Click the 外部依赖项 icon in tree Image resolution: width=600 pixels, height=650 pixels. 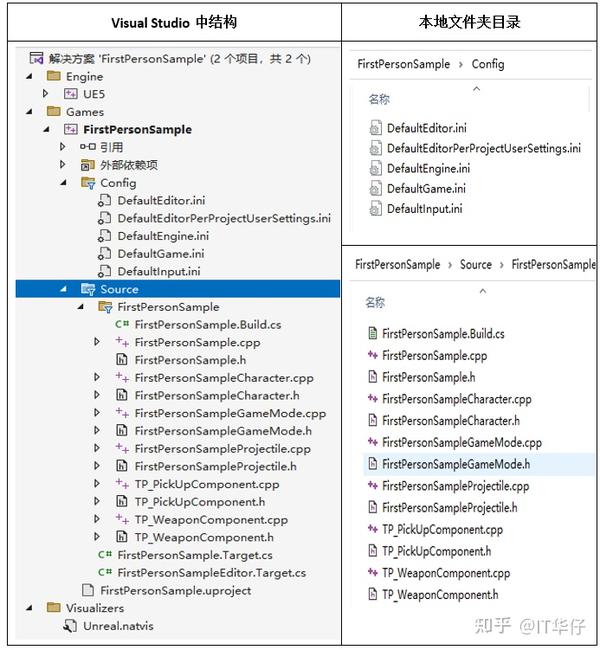88,165
